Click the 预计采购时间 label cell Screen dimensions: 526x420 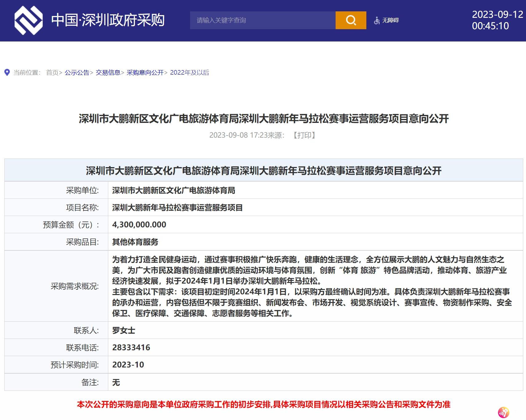[56, 365]
